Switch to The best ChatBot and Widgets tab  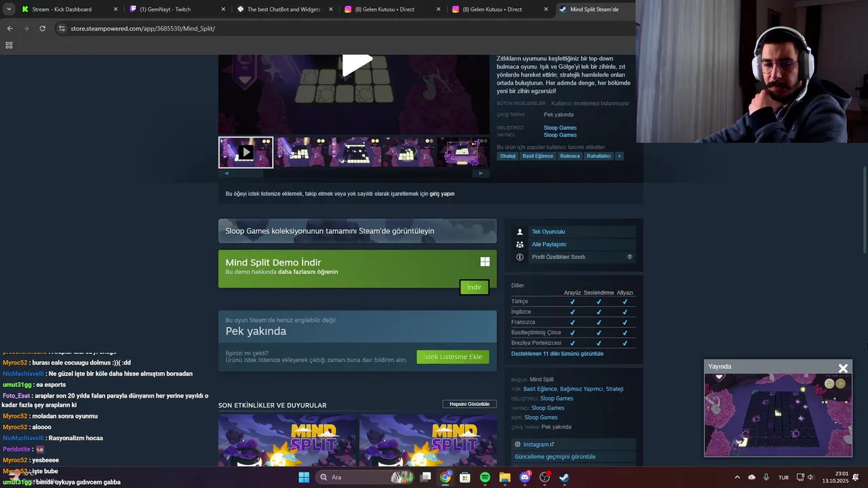click(283, 9)
